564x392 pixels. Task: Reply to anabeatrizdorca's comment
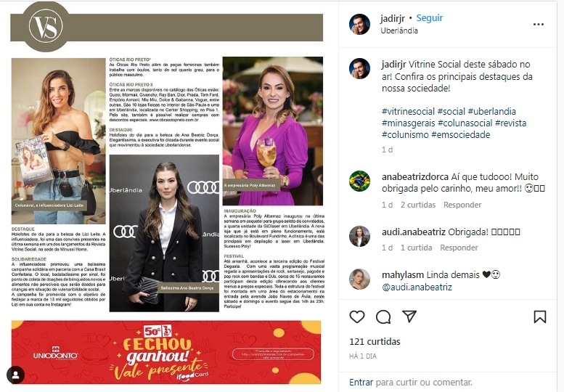462,205
